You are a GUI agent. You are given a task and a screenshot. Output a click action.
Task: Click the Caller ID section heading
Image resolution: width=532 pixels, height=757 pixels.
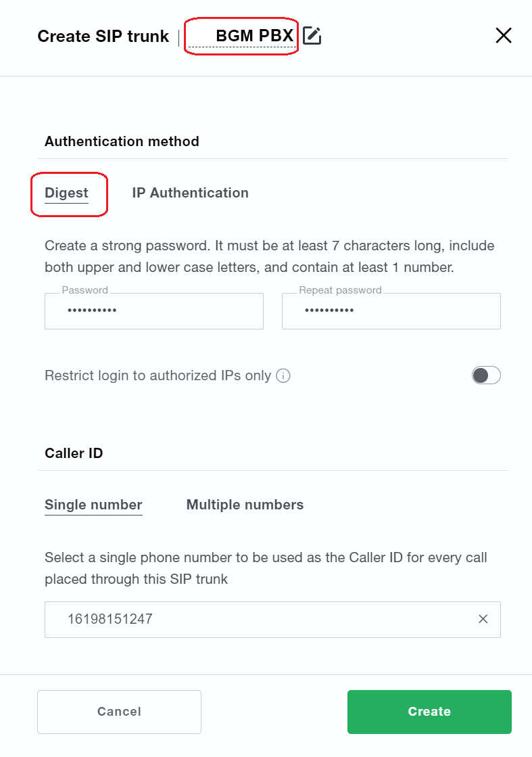74,453
